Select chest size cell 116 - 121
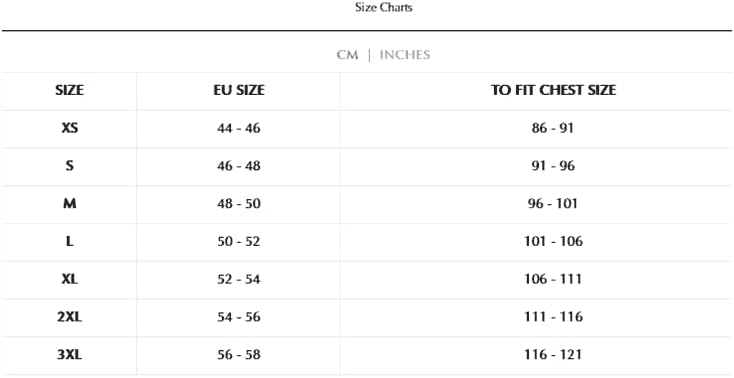734x378 pixels. [x=553, y=355]
